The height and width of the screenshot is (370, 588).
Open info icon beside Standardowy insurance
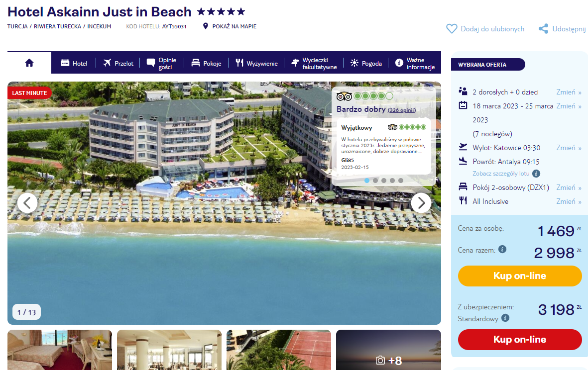pos(505,318)
